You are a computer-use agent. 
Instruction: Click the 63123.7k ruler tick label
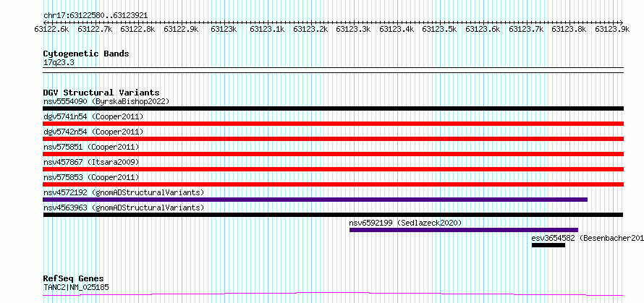point(526,29)
